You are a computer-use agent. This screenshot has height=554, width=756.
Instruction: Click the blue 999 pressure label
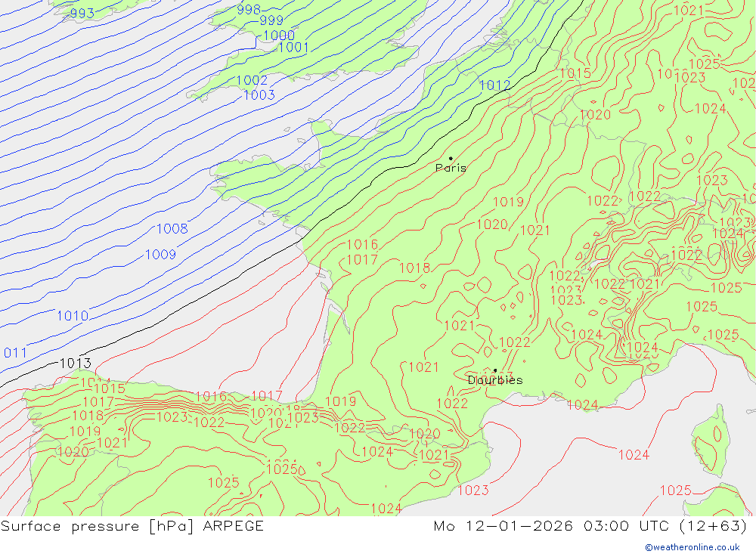271,20
